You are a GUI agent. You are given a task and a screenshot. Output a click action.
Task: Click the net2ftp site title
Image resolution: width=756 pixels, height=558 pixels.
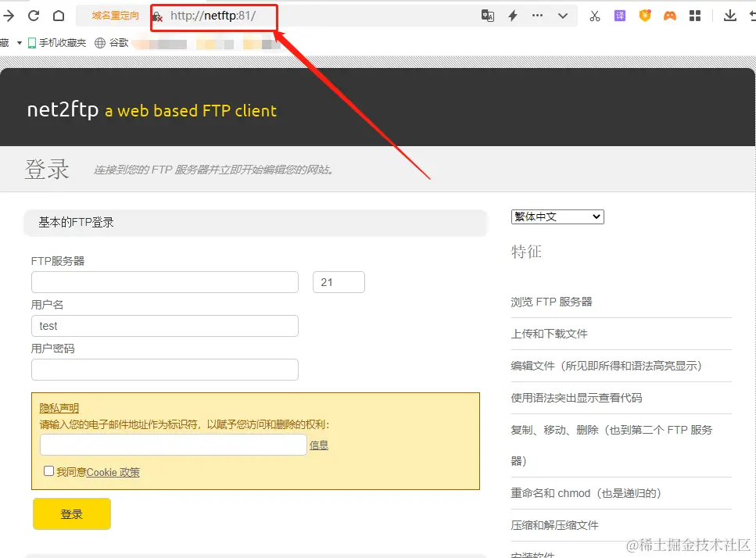click(63, 110)
